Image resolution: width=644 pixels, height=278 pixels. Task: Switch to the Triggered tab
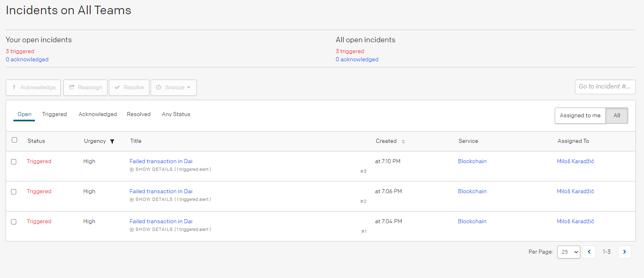(x=54, y=114)
